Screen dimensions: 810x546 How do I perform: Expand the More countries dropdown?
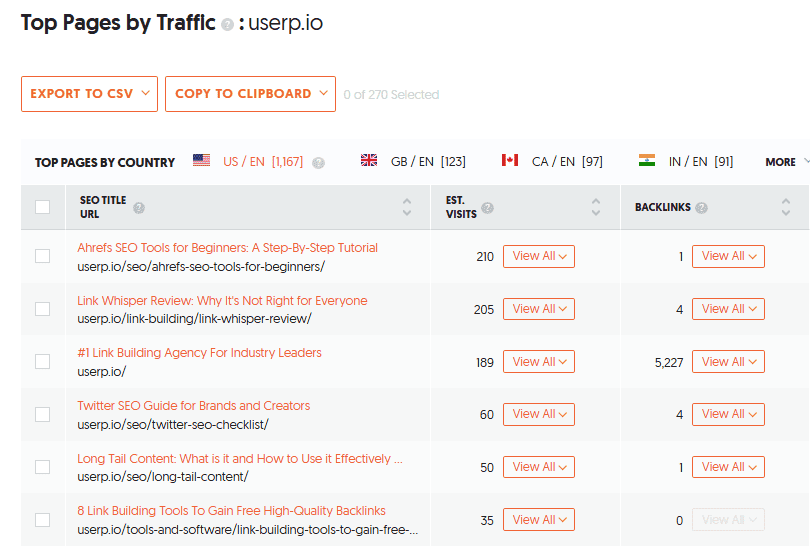pos(786,162)
